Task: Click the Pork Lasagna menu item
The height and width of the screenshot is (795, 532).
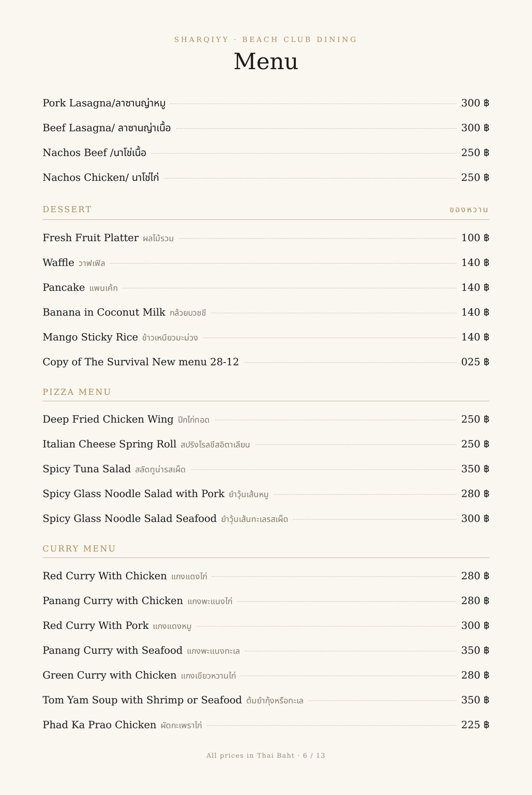Action: pos(265,103)
